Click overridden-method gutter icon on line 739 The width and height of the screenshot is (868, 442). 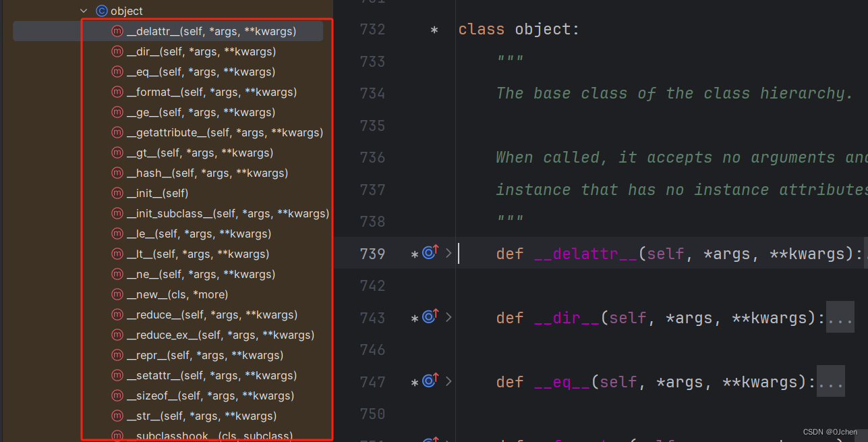pyautogui.click(x=430, y=253)
